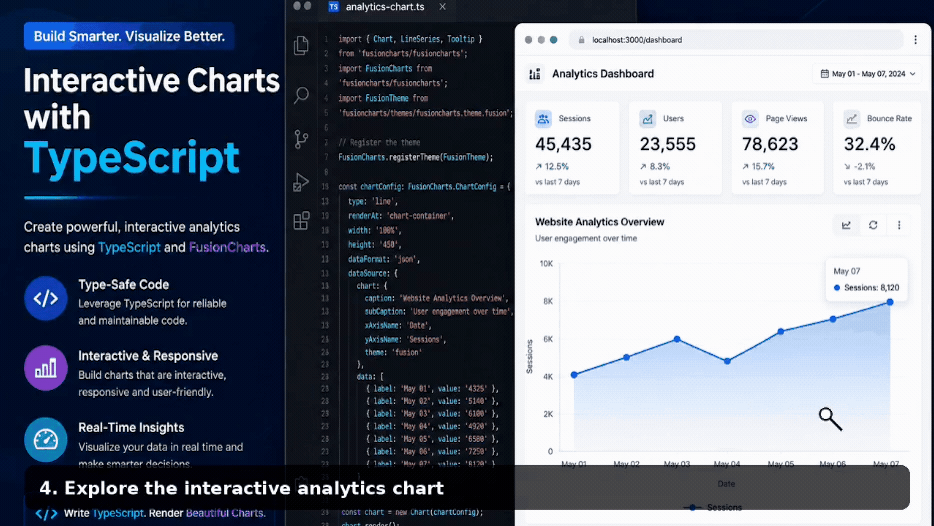Screen dimensions: 934x526
Task: Click code line type: 'line'
Action: coord(373,201)
